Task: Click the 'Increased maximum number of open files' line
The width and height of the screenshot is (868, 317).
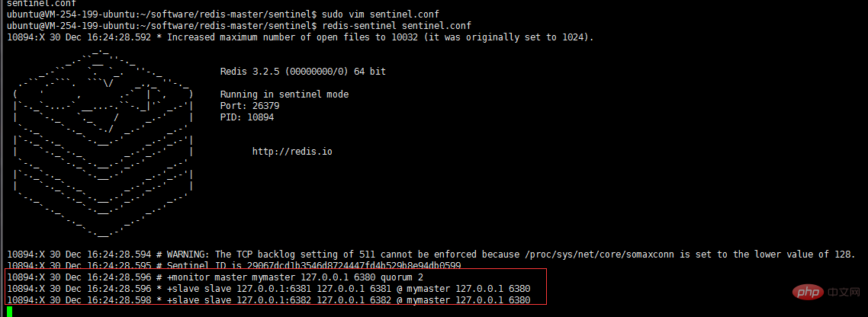Action: 300,37
